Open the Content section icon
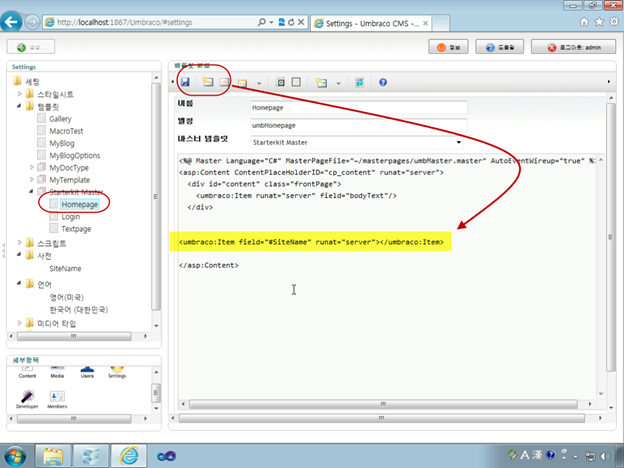624x468 pixels. 27,372
